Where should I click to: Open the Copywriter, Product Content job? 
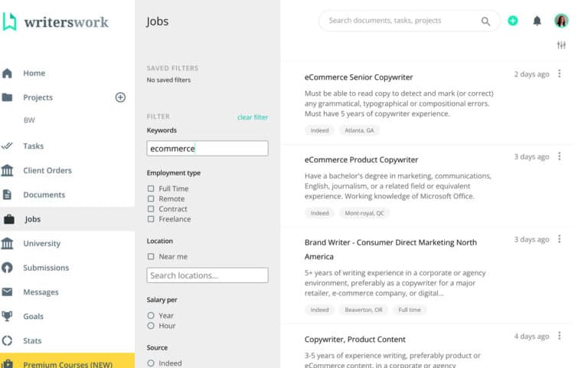tap(355, 339)
